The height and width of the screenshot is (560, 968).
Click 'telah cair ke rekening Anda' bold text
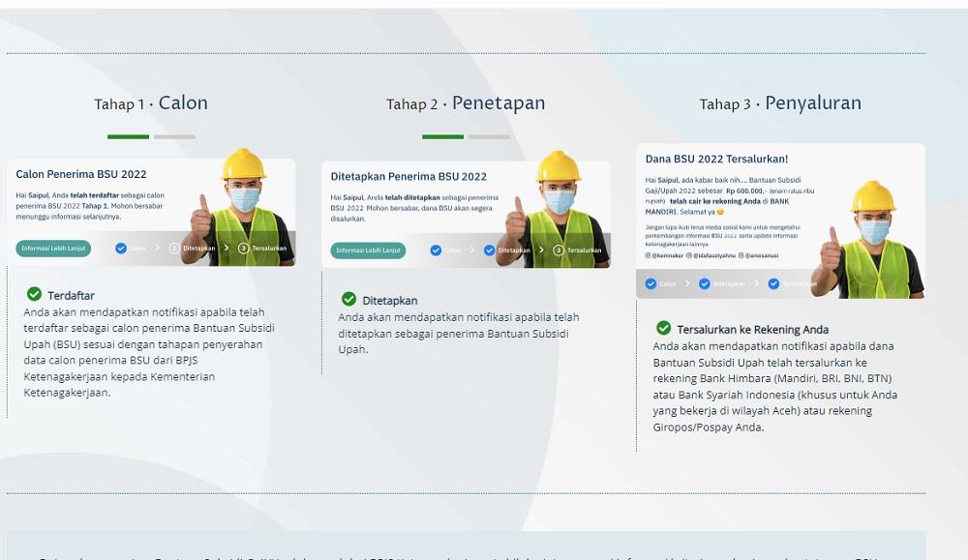click(715, 201)
